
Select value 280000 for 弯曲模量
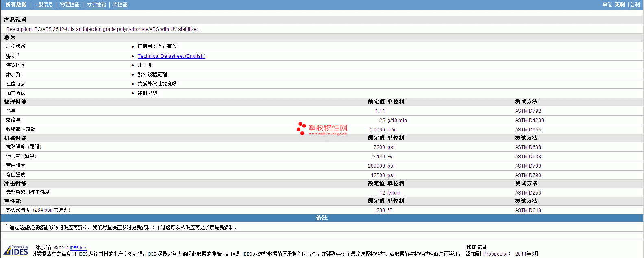pyautogui.click(x=376, y=166)
